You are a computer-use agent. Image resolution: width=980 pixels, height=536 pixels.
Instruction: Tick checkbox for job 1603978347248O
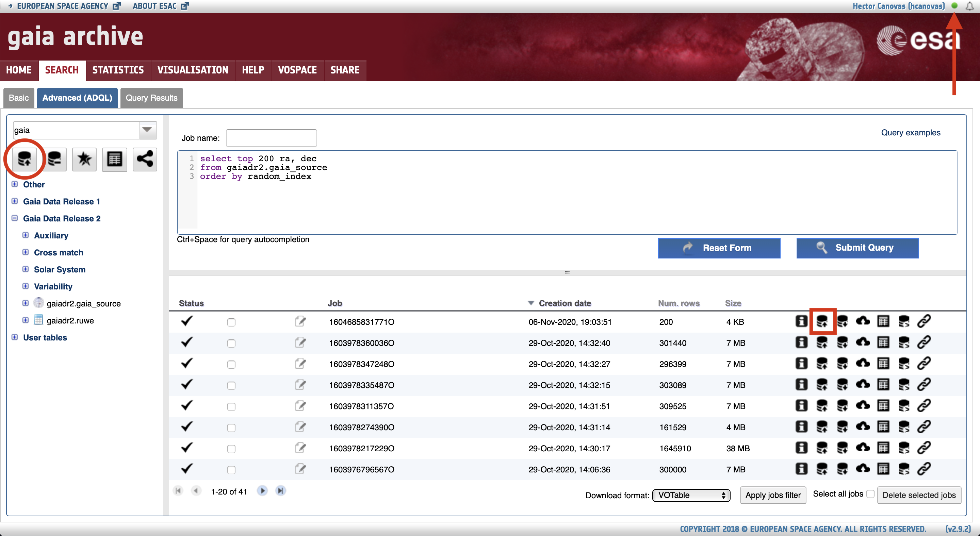pos(231,365)
